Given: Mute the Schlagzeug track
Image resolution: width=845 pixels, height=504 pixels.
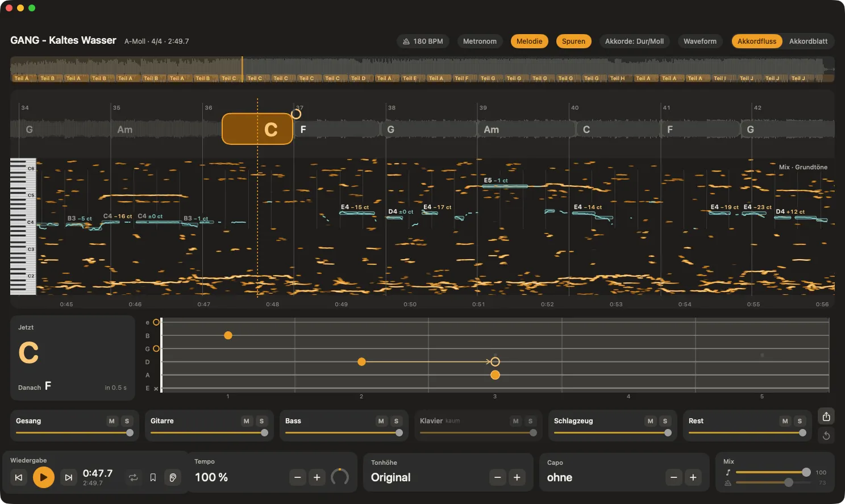Looking at the screenshot, I should pos(650,421).
